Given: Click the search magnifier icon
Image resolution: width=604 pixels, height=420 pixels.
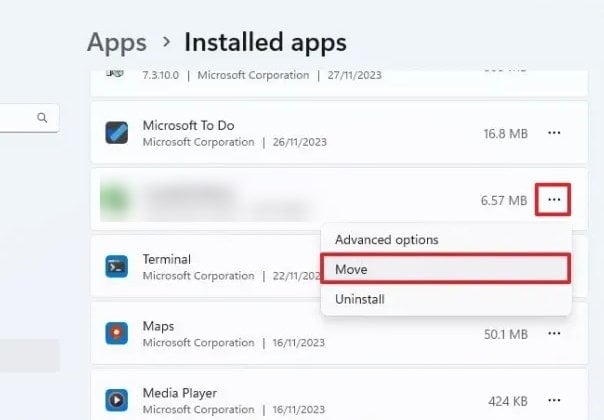Looking at the screenshot, I should (x=42, y=118).
